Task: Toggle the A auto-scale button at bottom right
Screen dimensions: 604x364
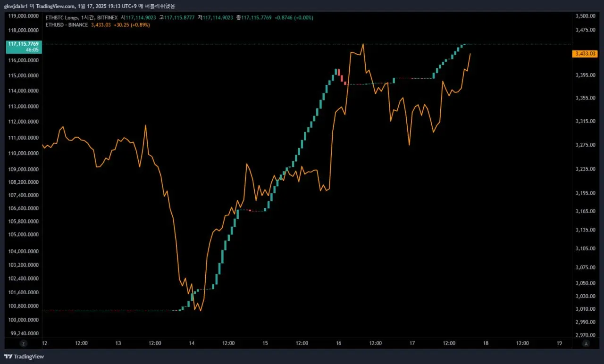Action: (x=586, y=344)
